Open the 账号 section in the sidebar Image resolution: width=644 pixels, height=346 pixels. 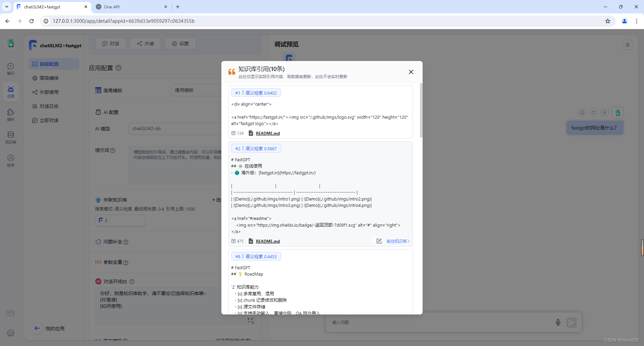(x=10, y=160)
